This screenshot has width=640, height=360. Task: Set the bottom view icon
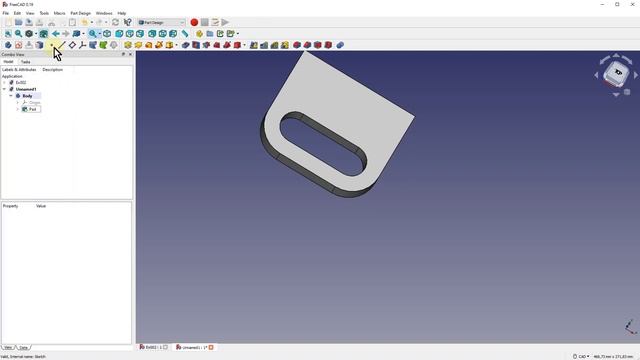pyautogui.click(x=162, y=34)
